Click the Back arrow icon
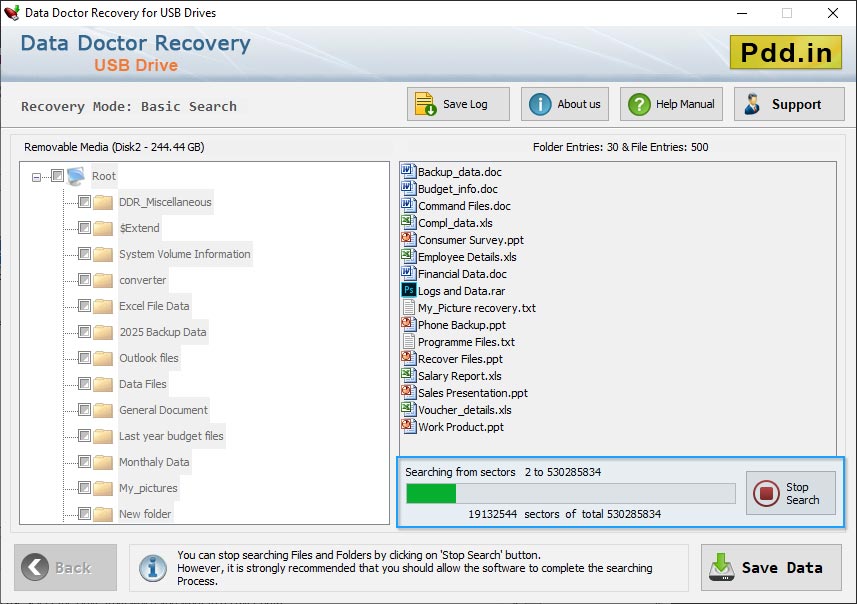857x604 pixels. coord(34,567)
